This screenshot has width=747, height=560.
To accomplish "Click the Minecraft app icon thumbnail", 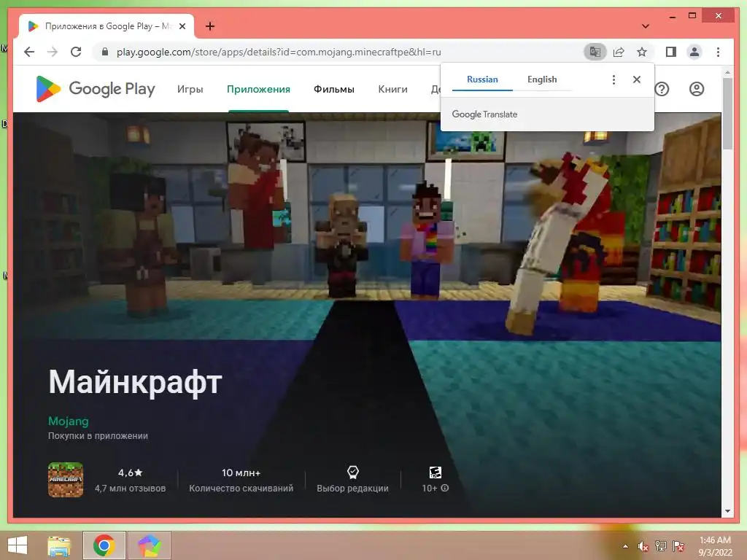I will [x=66, y=480].
